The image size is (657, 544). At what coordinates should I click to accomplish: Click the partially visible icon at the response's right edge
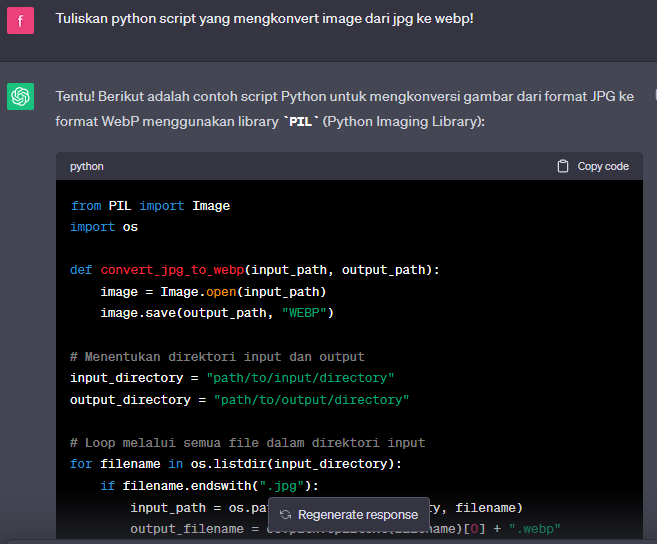point(653,96)
